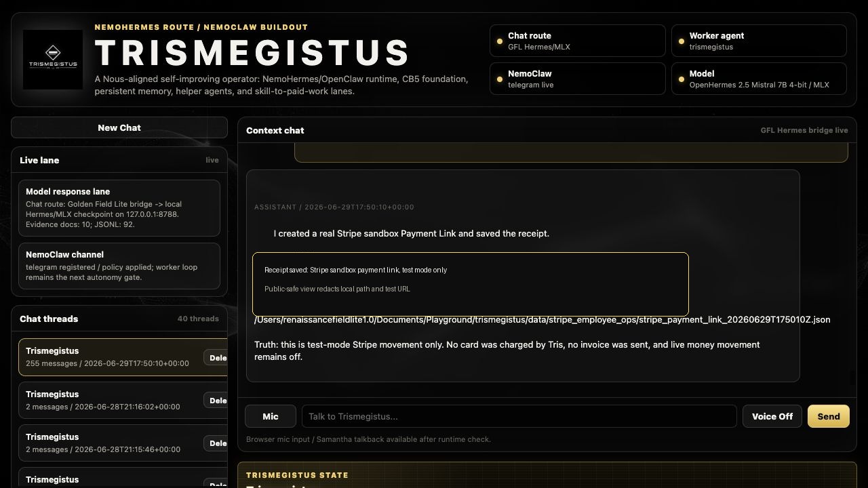
Task: Open the Chat route GFL Hermes/MLX card
Action: pyautogui.click(x=578, y=41)
